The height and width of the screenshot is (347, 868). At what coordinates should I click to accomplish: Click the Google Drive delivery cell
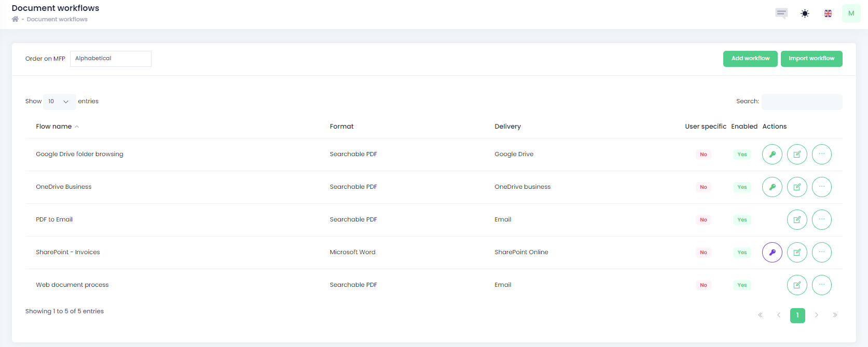pos(514,154)
